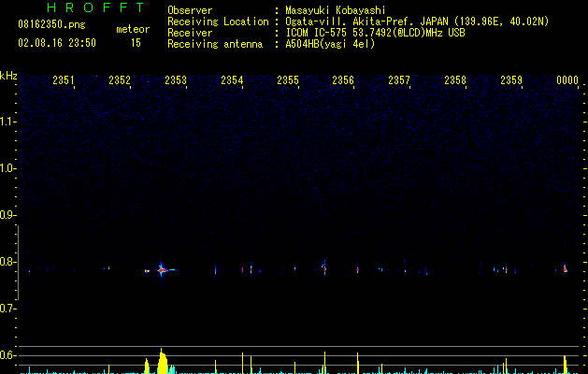Click the Observer label
The image size is (588, 374).
(190, 10)
